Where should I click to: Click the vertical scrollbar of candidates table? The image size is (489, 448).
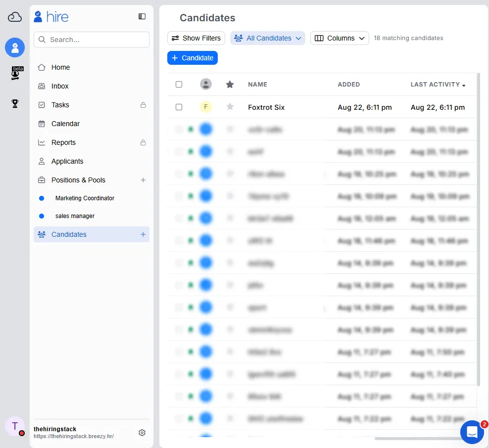(479, 229)
